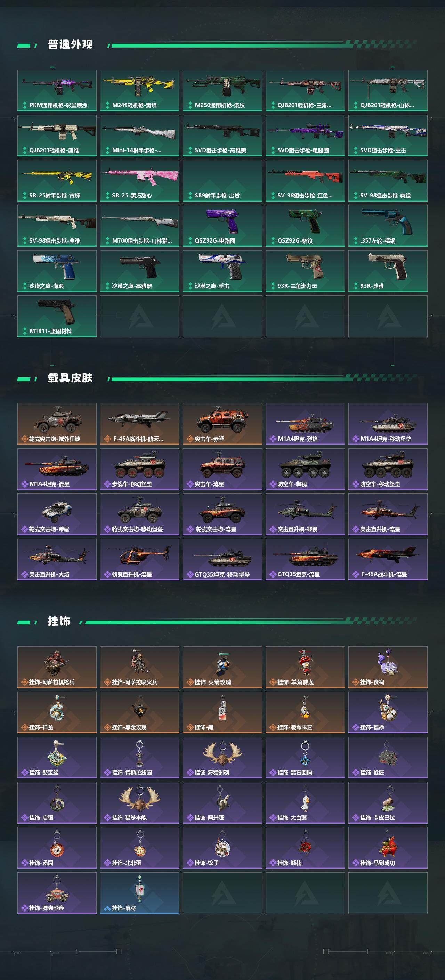Select the 挂饰-马到成功 red horse charm
Screen dimensions: 445x980
388,848
